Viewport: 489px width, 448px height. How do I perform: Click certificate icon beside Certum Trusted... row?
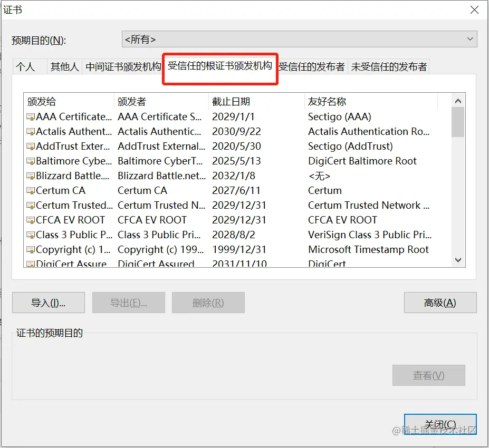click(x=30, y=206)
